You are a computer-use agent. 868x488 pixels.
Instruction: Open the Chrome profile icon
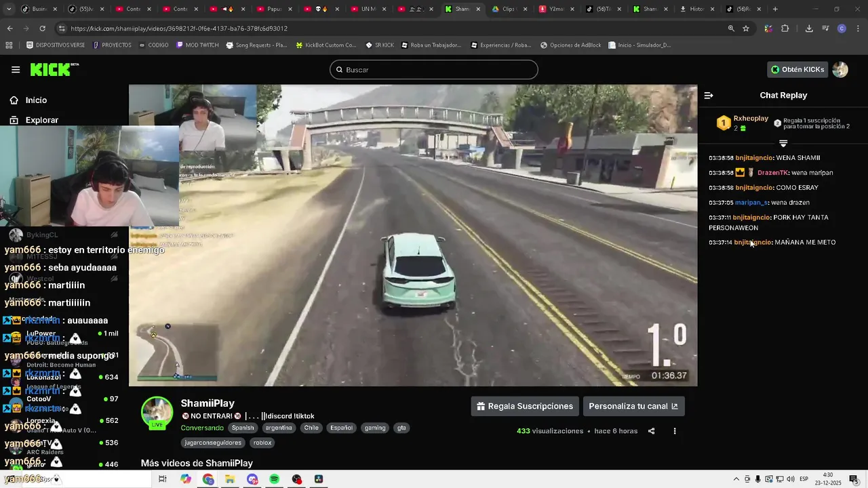point(842,28)
